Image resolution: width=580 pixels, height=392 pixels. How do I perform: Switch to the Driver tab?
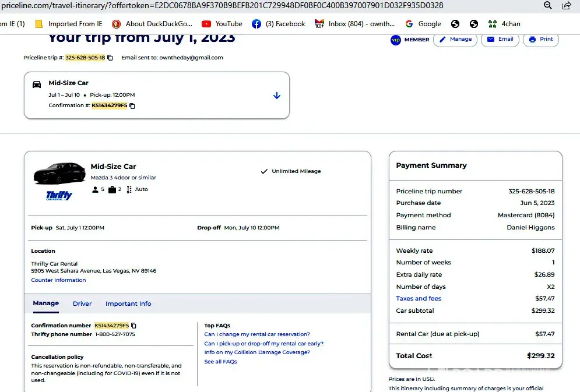click(82, 303)
